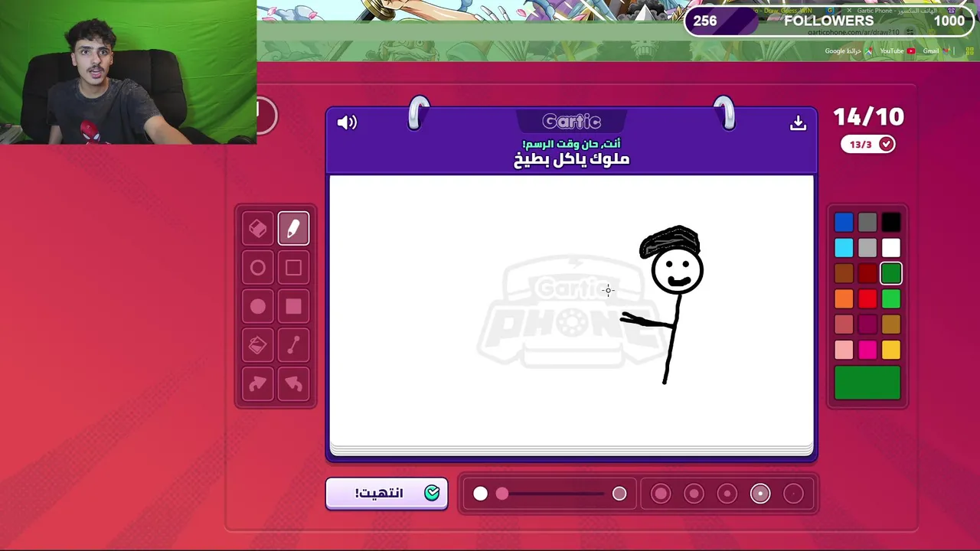Screen dimensions: 980x551
Task: Pick the brown color swatch
Action: tap(844, 274)
